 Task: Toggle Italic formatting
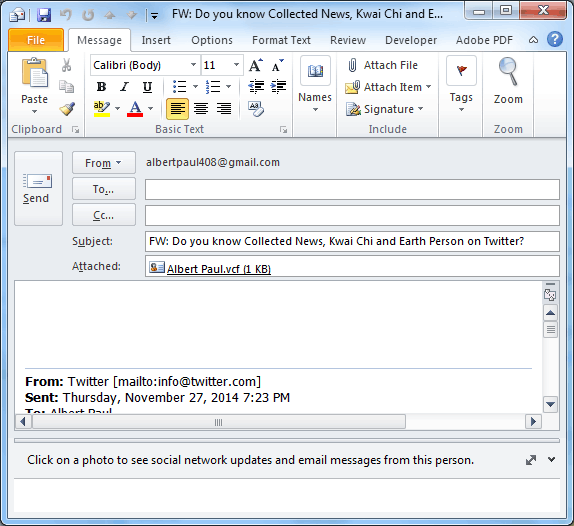pos(124,87)
